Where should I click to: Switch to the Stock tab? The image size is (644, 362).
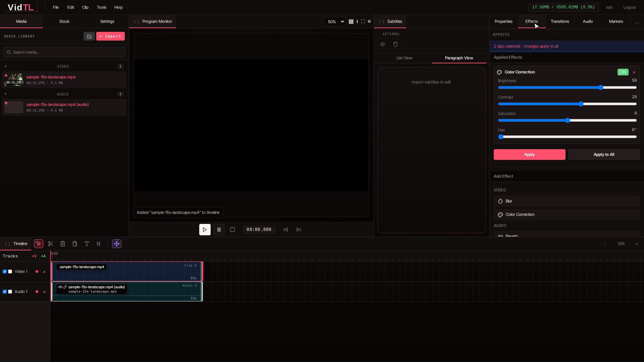64,21
